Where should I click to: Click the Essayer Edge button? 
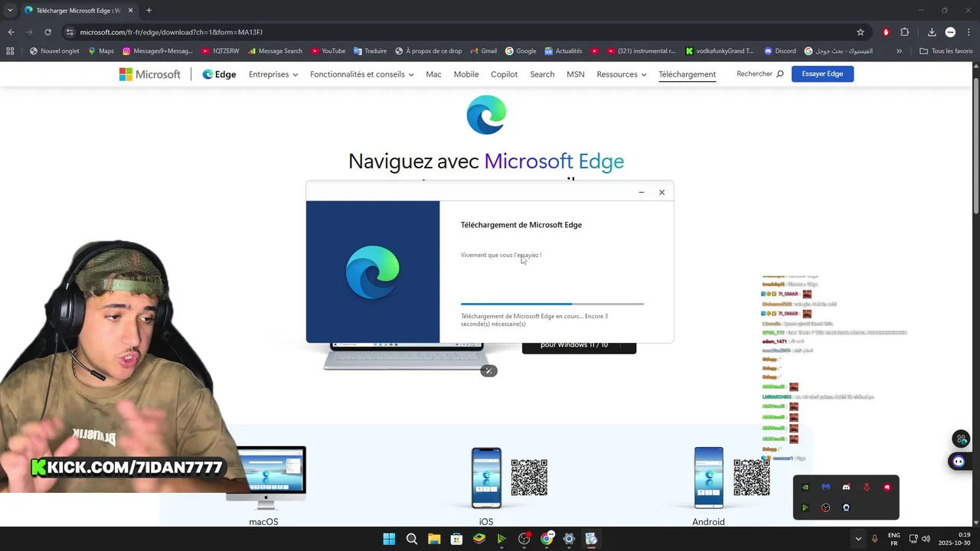coord(822,73)
